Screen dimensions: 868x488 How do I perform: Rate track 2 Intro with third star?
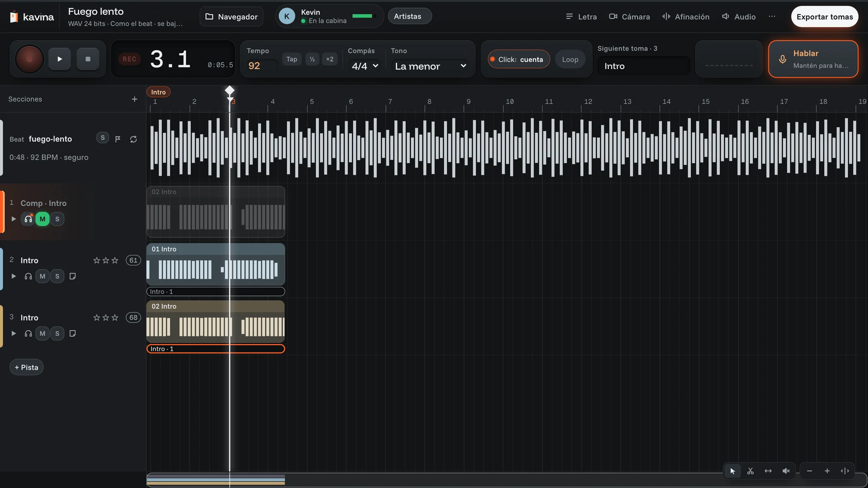(x=115, y=260)
